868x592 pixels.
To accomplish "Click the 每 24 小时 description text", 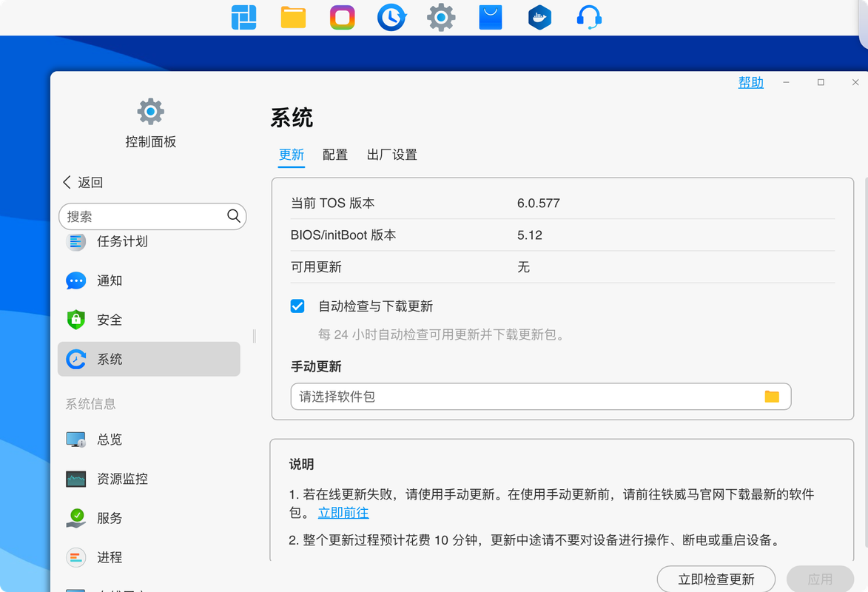I will [x=443, y=334].
